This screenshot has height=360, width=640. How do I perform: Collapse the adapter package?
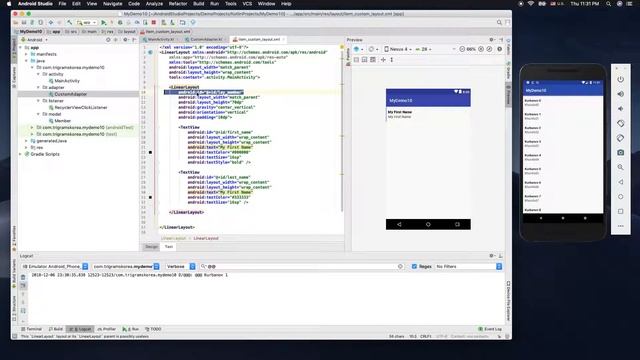(x=39, y=87)
